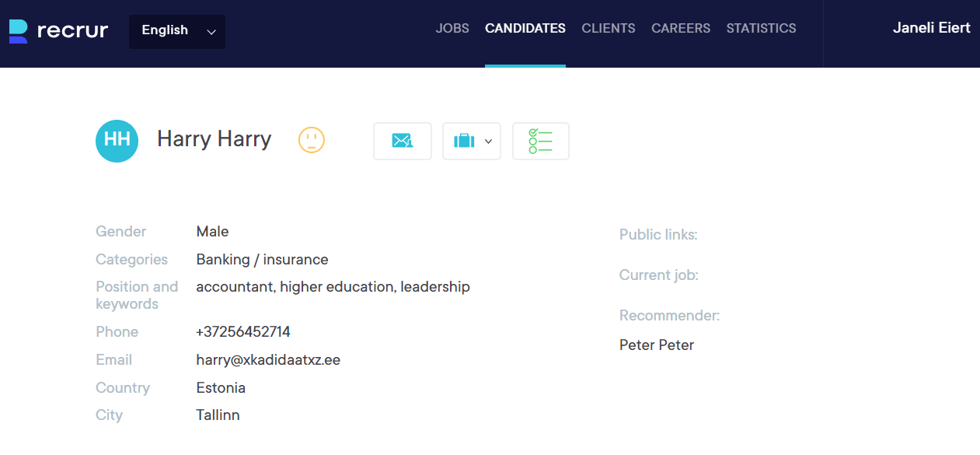Viewport: 980px width, 455px height.
Task: Click the neutral face rating icon
Action: [312, 140]
